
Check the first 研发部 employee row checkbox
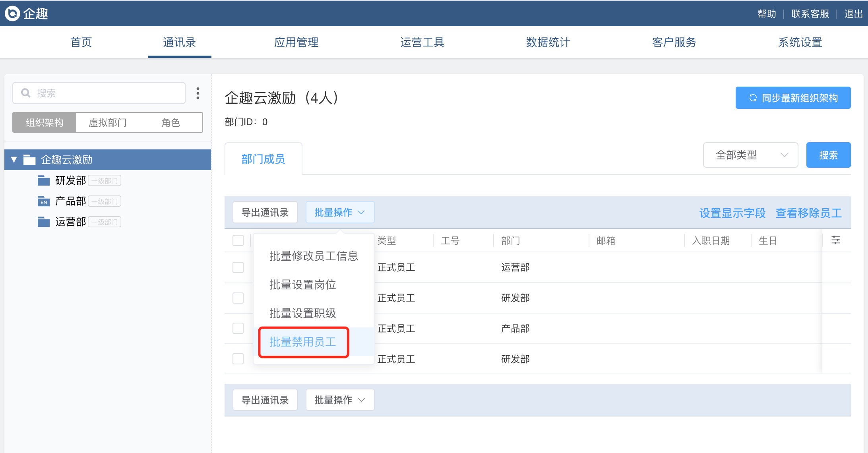click(x=238, y=298)
